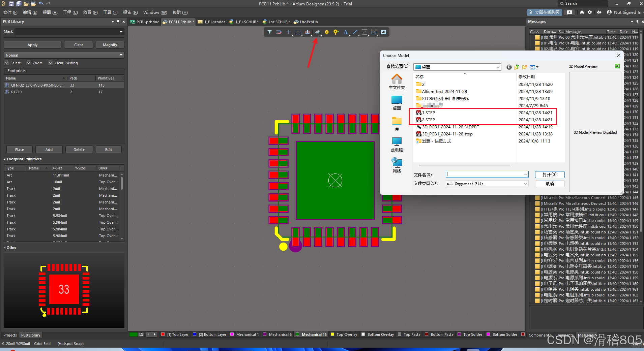This screenshot has height=351, width=644.
Task: Collapse the Footprint Primitives section
Action: 5,159
